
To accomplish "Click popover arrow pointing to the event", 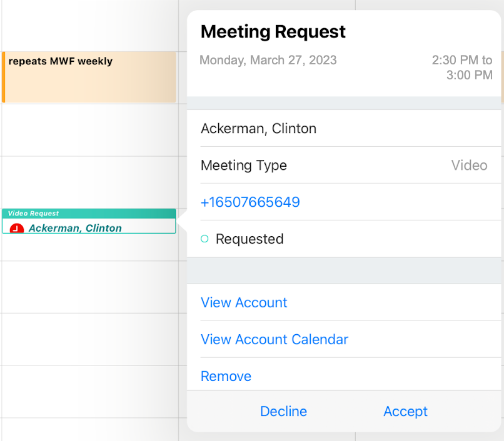I will click(x=182, y=221).
